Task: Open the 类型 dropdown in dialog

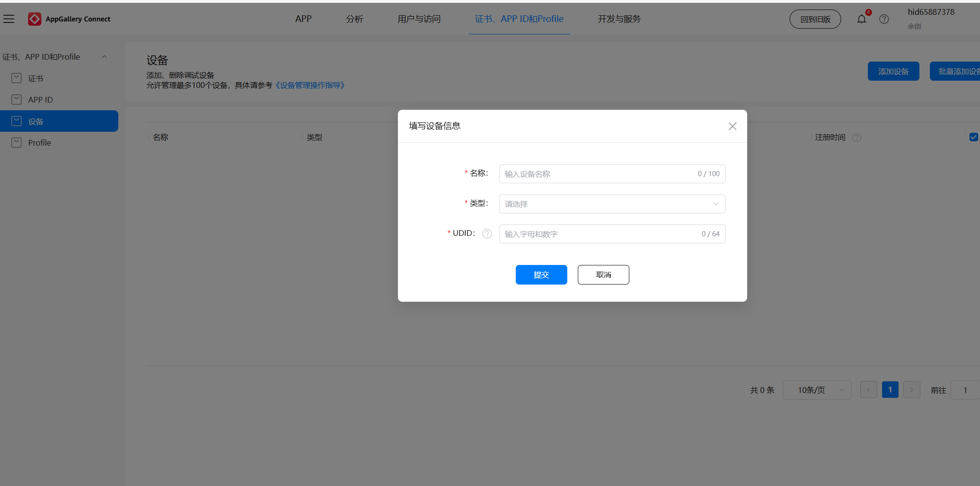Action: 612,204
